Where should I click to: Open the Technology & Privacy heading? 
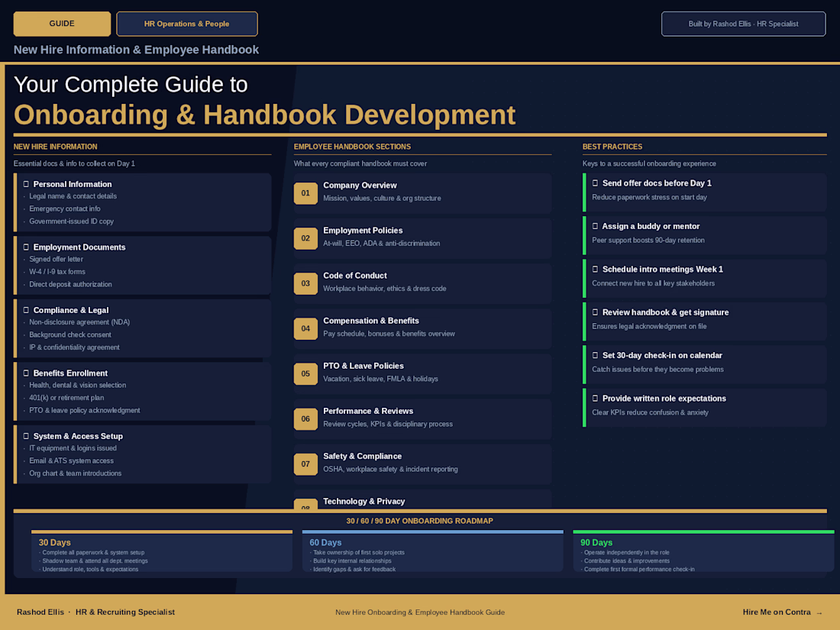(363, 502)
